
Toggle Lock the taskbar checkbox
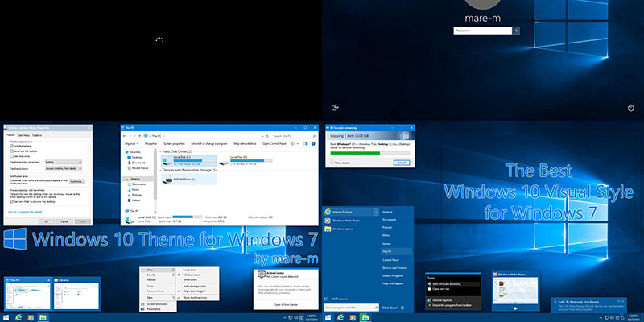11,146
